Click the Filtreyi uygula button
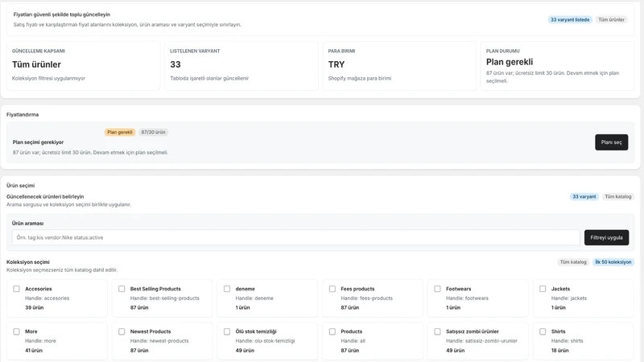Viewport: 644px width, 362px height. point(606,237)
